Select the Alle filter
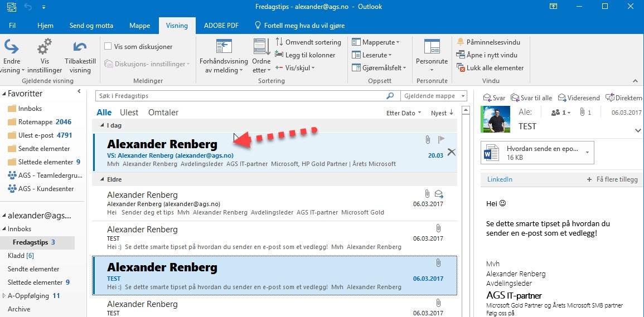This screenshot has width=644, height=317. (x=104, y=113)
